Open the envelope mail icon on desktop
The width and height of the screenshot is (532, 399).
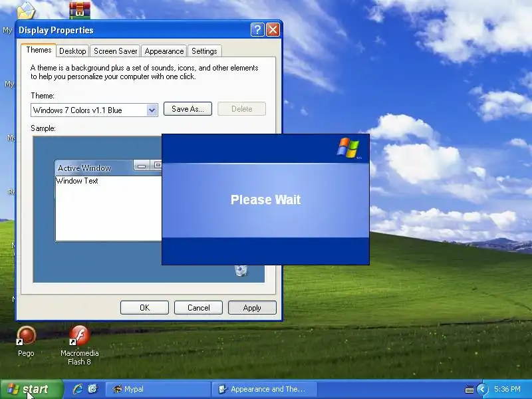(x=26, y=10)
